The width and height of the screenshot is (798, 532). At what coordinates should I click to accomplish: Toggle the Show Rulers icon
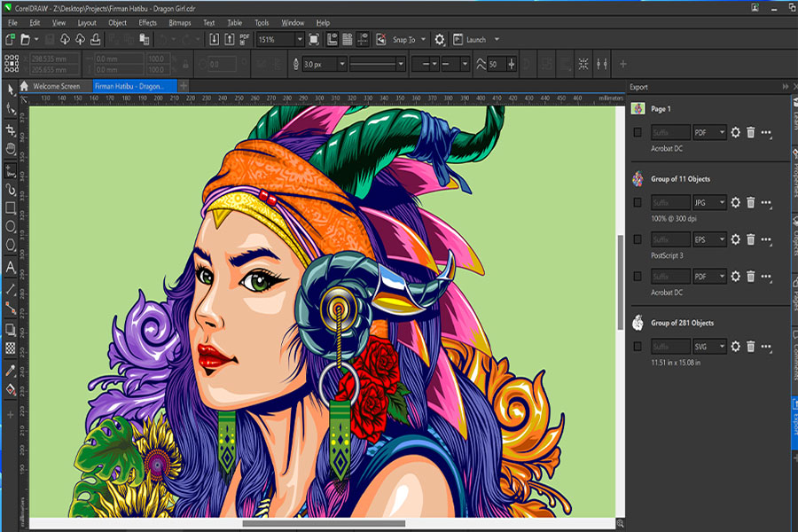tap(332, 39)
